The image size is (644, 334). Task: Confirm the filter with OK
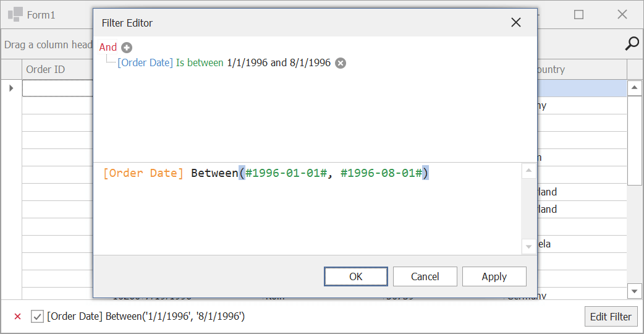355,276
